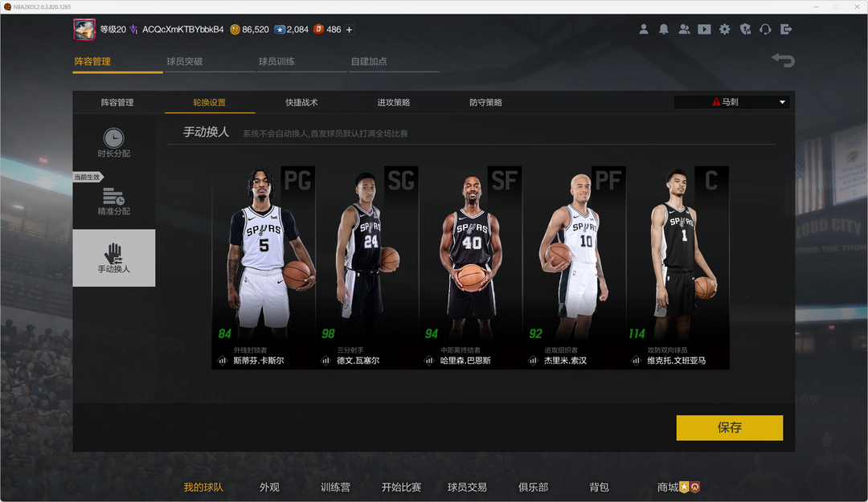The width and height of the screenshot is (868, 502).
Task: Switch to 快捷战术 sub-tab
Action: tap(301, 102)
